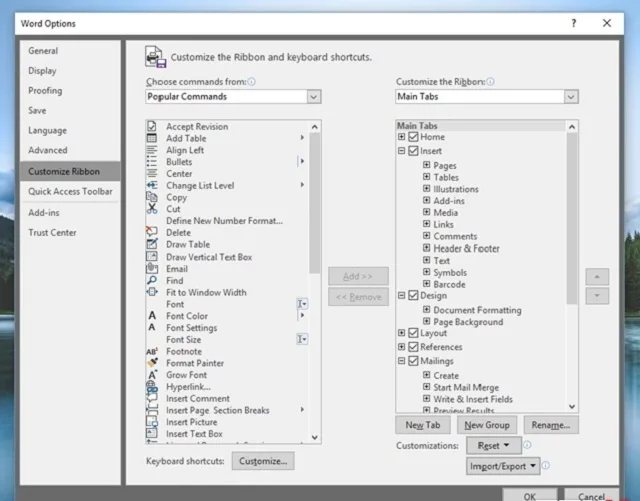Open keyboard shortcuts Customize button

click(263, 461)
